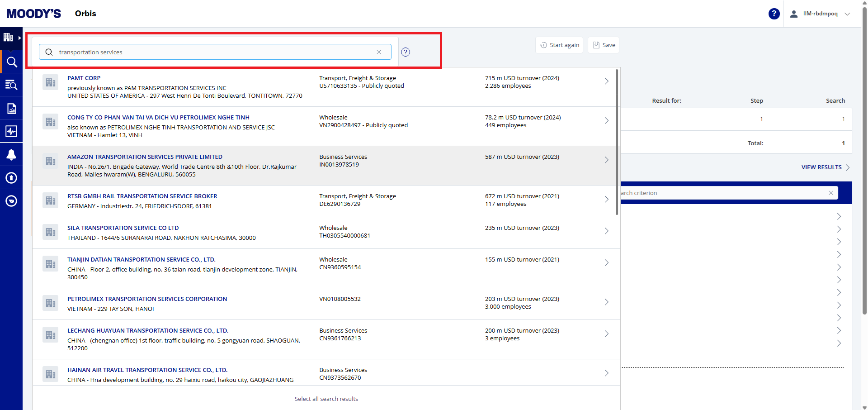Clear the transportation services search text
The height and width of the screenshot is (410, 868).
[379, 52]
